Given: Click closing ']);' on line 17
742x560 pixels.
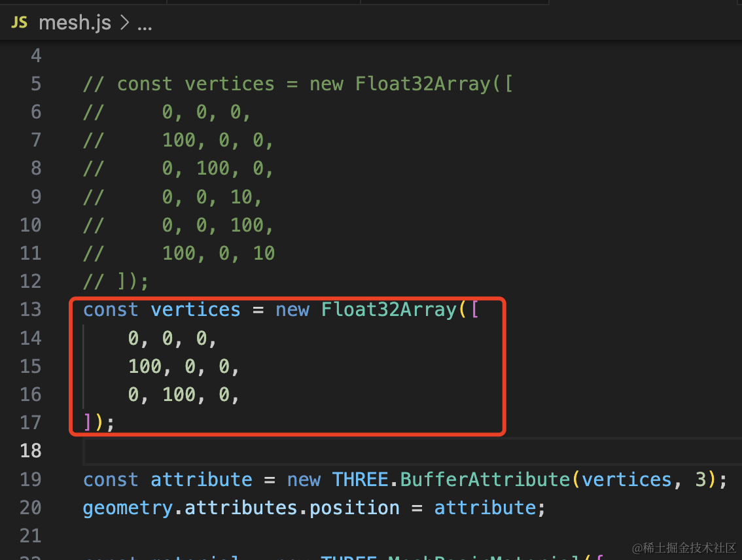Looking at the screenshot, I should (x=99, y=423).
